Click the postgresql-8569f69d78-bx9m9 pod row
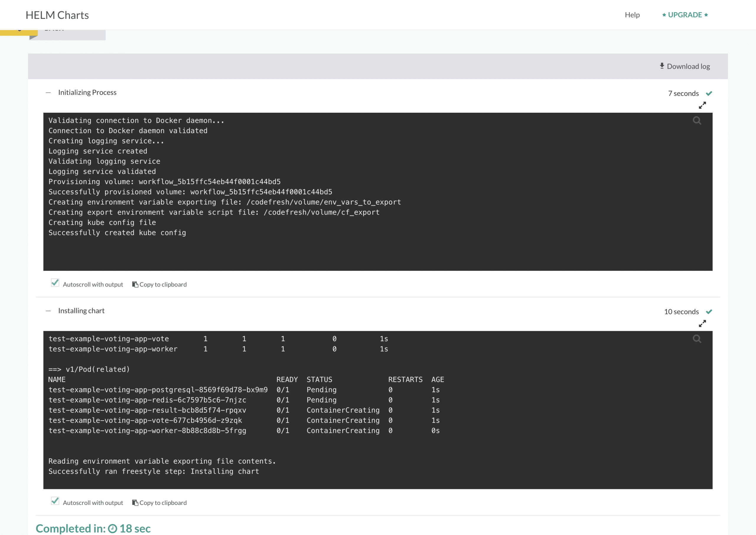 pyautogui.click(x=244, y=390)
